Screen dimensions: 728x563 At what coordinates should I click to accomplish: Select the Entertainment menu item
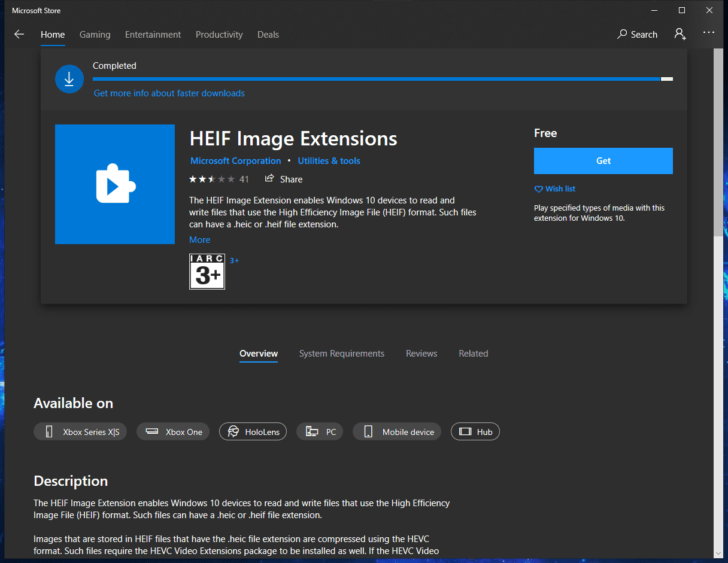point(153,34)
